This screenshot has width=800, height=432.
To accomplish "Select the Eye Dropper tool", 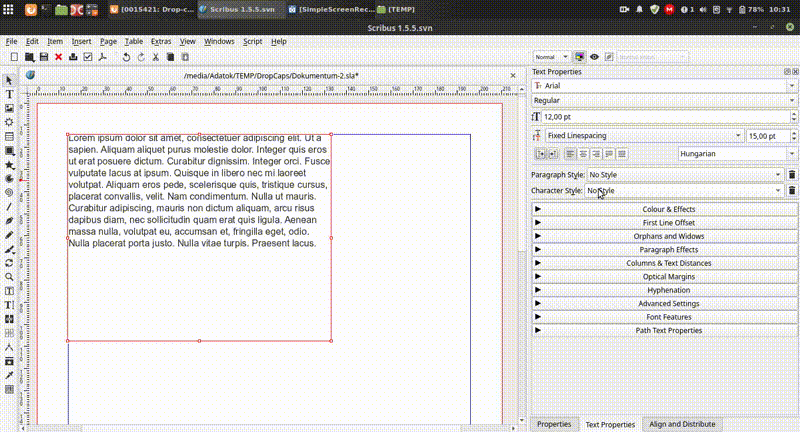I will point(9,374).
